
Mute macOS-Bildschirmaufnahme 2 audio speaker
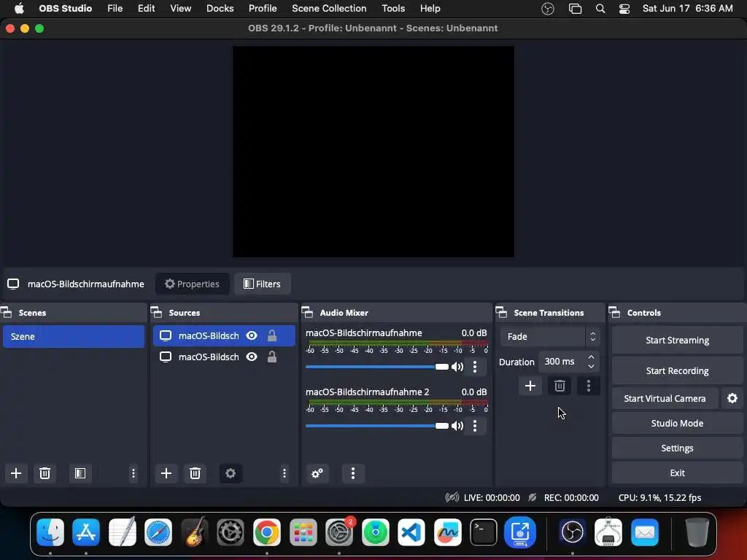coord(457,426)
